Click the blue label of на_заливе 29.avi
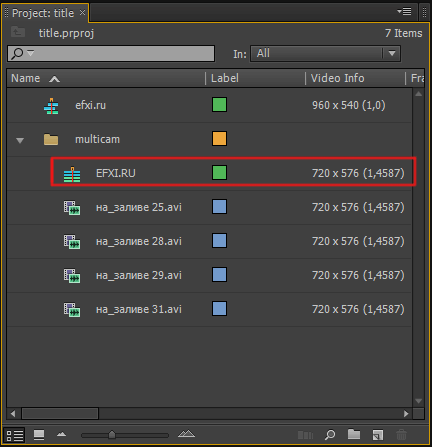Viewport: 432px width, 447px height. coord(219,275)
